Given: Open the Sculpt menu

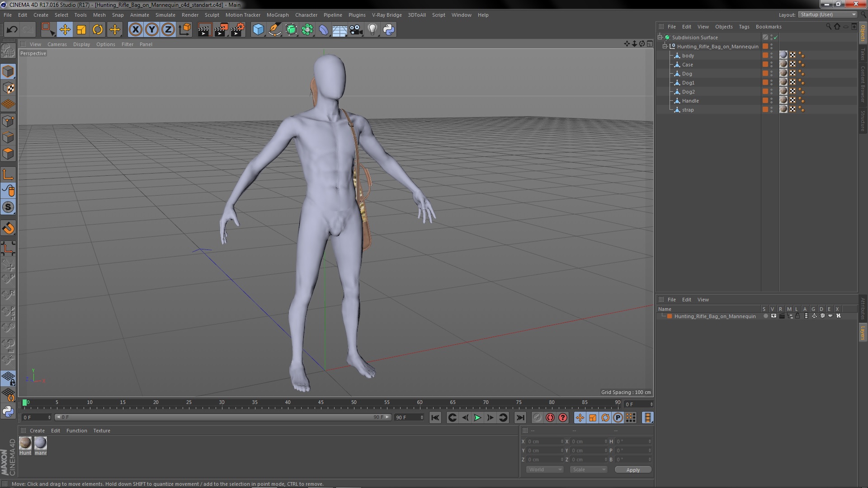Looking at the screenshot, I should pyautogui.click(x=212, y=15).
